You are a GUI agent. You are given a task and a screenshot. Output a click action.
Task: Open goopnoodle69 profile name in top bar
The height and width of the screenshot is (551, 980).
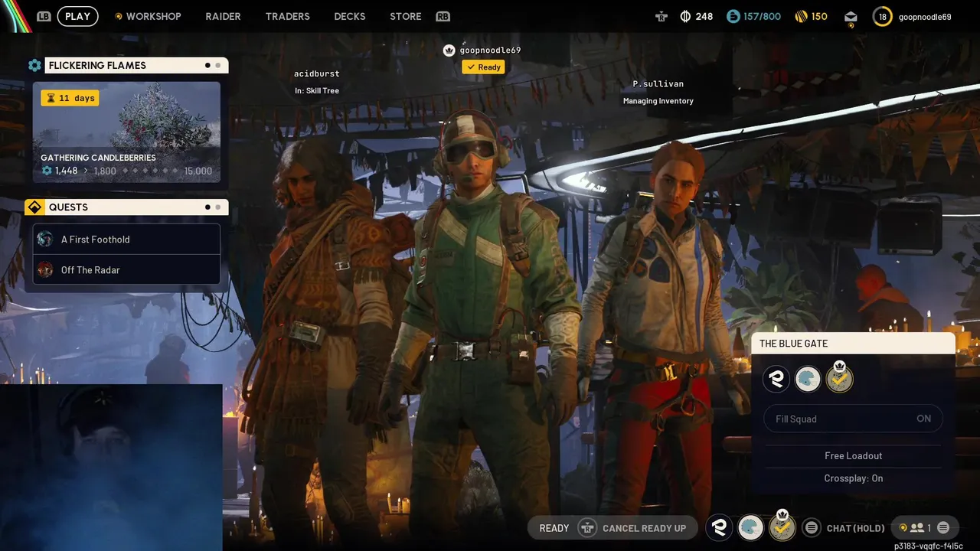(x=925, y=17)
